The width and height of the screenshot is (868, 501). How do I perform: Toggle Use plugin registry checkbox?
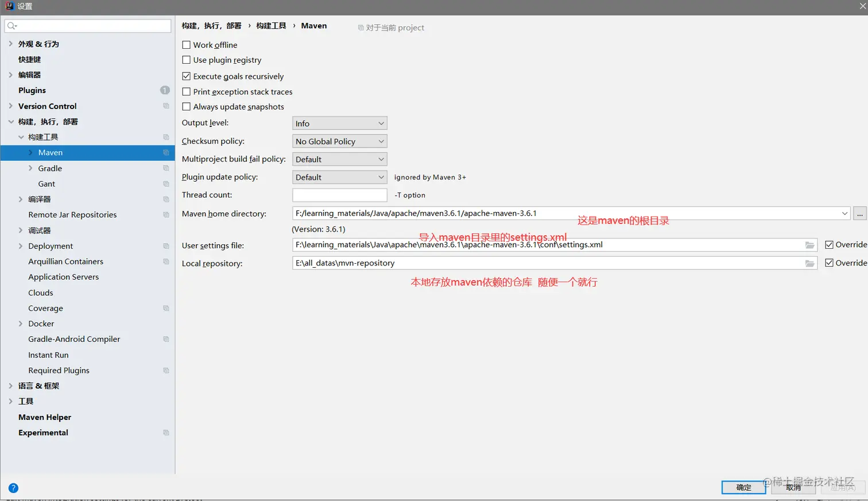[x=186, y=60]
